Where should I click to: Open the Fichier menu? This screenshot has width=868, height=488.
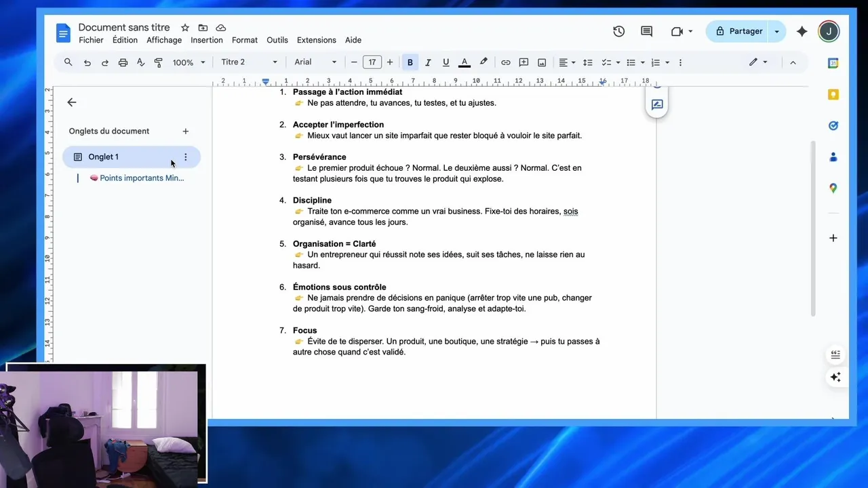tap(91, 40)
